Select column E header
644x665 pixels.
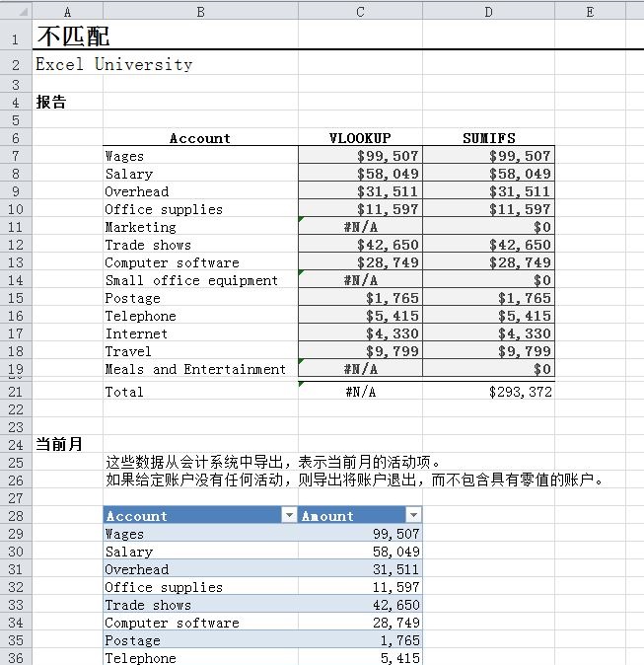coord(590,12)
